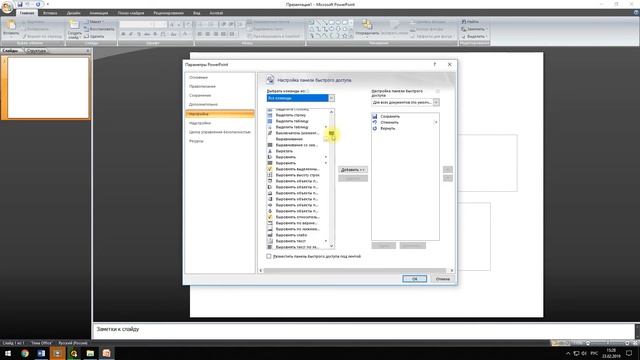Click the Вставить paste icon in ribbon
640x360 pixels.
coord(11,25)
